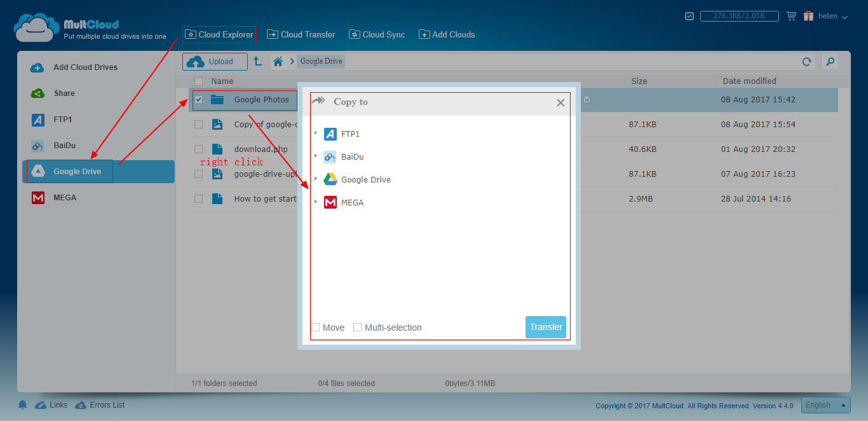Click the 40.6KB size cell
The height and width of the screenshot is (421, 868).
tap(642, 149)
